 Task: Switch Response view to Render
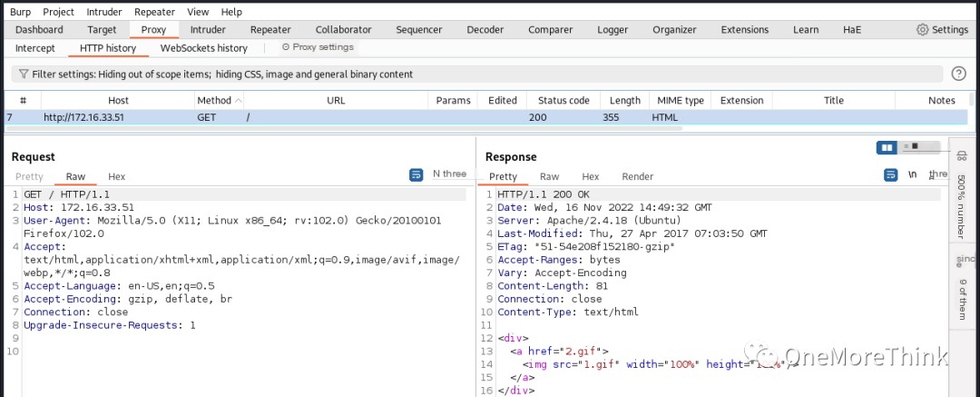(638, 176)
